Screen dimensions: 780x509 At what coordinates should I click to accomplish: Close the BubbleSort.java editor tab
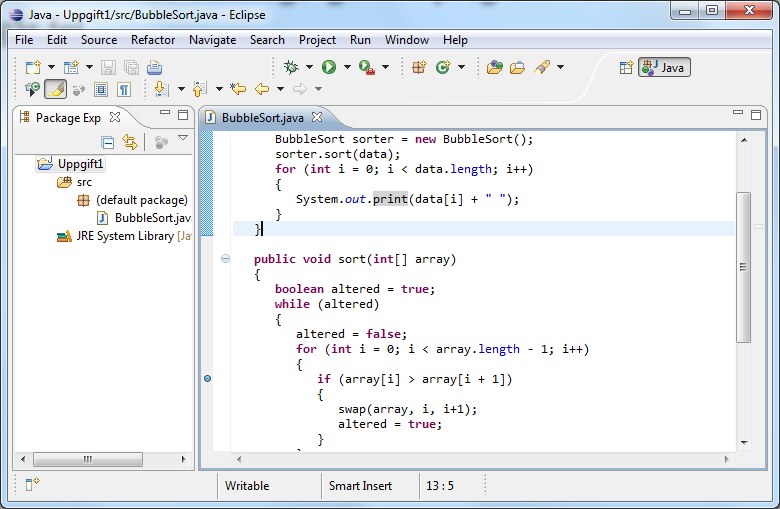317,117
